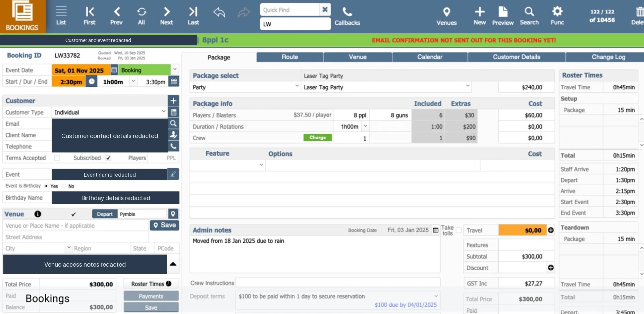The height and width of the screenshot is (314, 644).
Task: Create a New booking
Action: [x=480, y=16]
